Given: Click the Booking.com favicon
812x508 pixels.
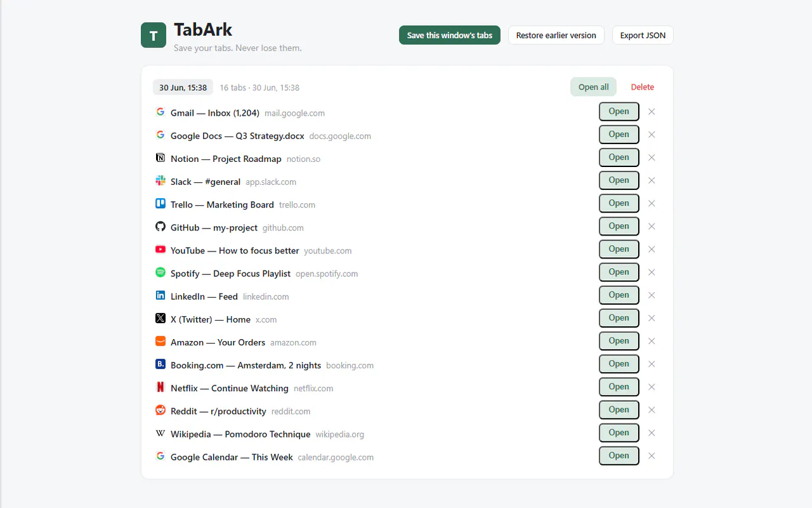Looking at the screenshot, I should click(x=160, y=364).
